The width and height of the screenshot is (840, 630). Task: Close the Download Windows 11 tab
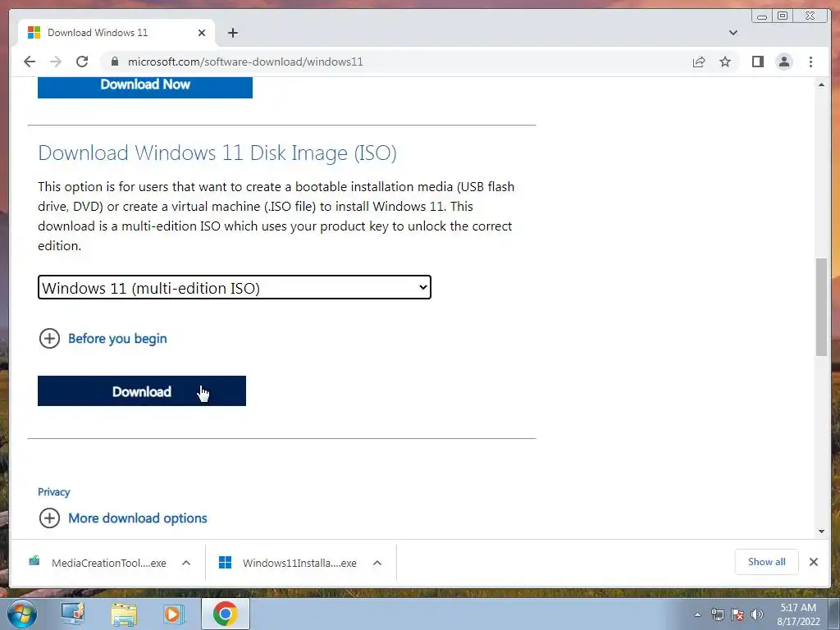(x=202, y=33)
